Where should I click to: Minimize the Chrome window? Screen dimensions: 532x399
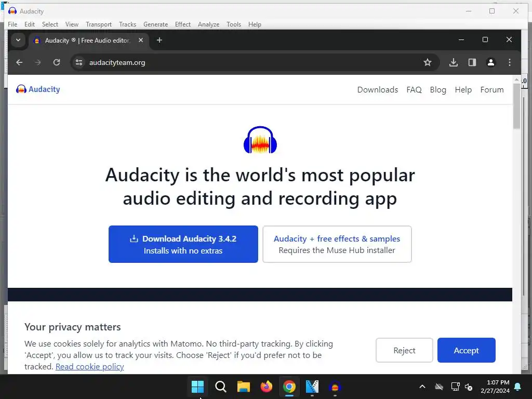click(x=461, y=39)
